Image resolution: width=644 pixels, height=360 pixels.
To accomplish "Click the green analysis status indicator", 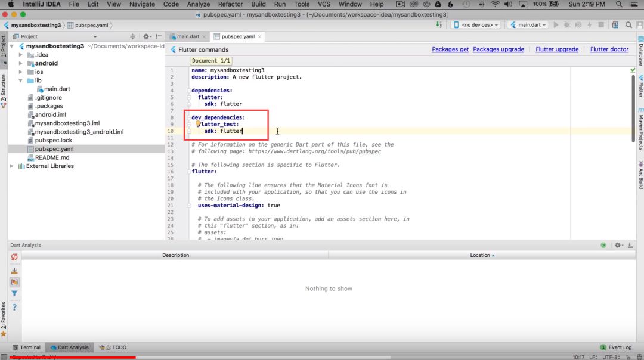I will (603, 245).
